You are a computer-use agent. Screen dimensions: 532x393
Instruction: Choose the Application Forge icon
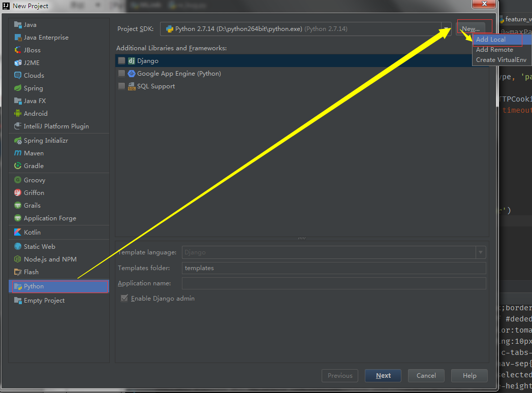click(18, 218)
